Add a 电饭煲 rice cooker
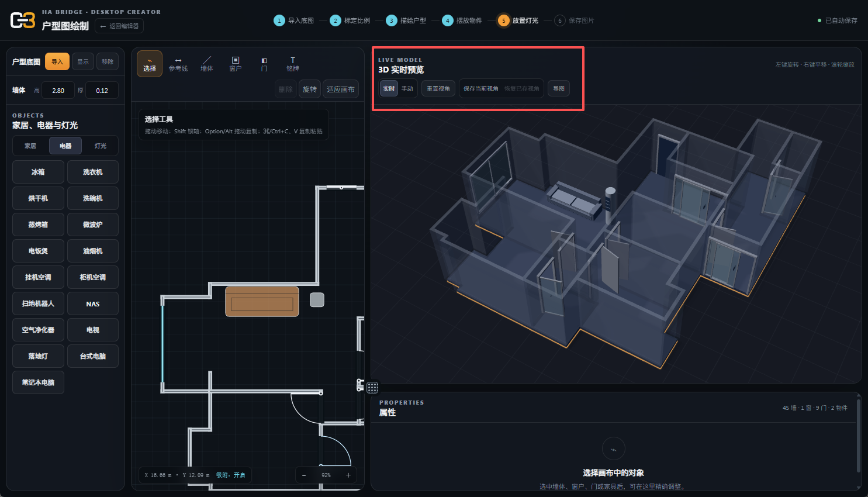Image resolution: width=868 pixels, height=497 pixels. (38, 251)
